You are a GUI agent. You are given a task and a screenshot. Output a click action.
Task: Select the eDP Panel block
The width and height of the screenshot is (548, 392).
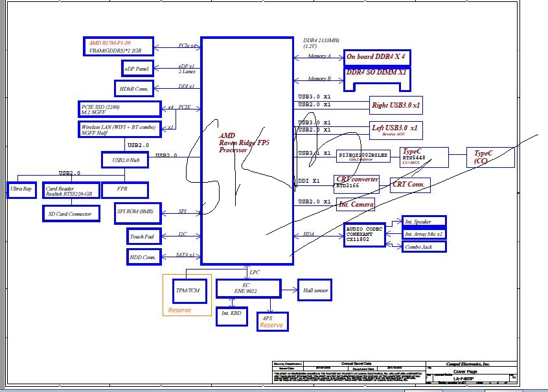point(137,68)
